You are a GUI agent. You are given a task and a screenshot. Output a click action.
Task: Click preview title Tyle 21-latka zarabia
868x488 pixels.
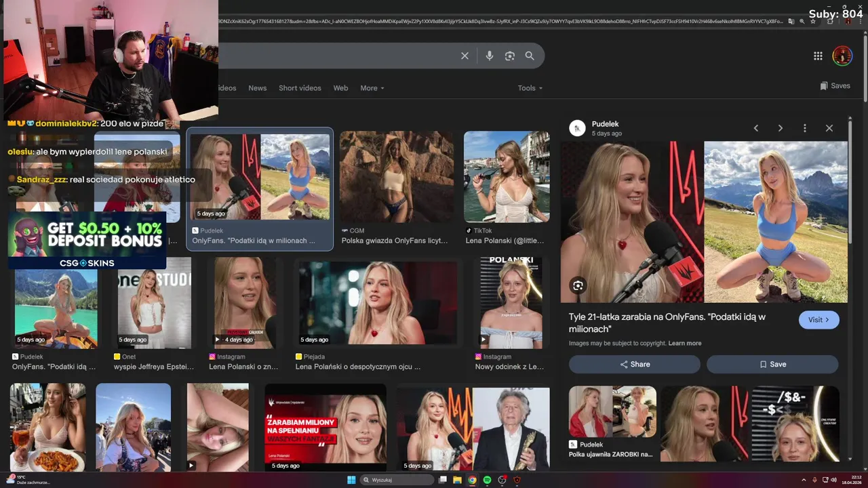[x=667, y=323]
